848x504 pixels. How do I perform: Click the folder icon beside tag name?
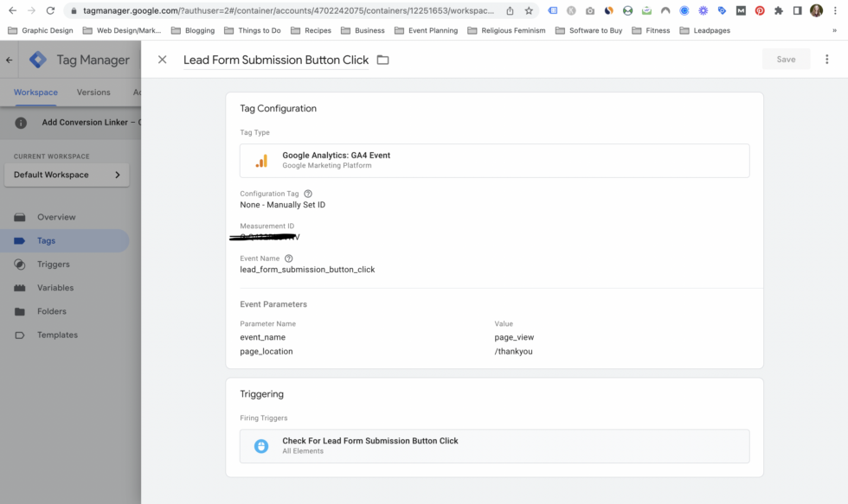click(x=382, y=60)
